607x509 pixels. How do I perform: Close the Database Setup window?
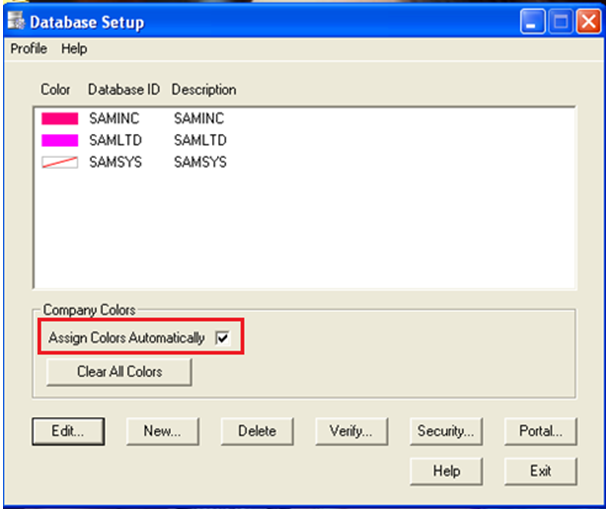coord(589,22)
